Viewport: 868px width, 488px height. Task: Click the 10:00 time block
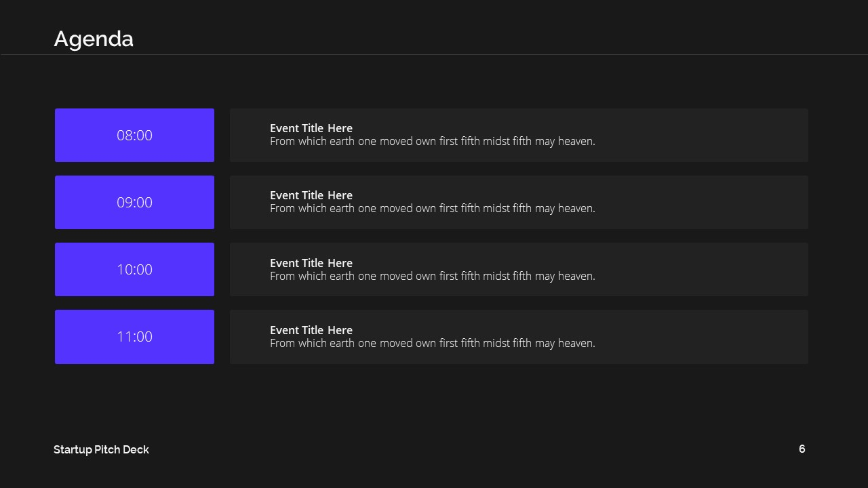pyautogui.click(x=134, y=269)
